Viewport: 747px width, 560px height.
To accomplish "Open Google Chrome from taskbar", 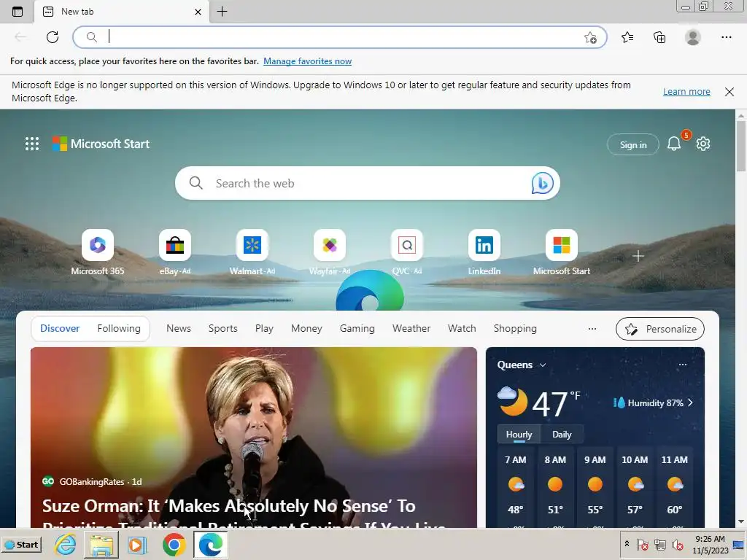I will (174, 545).
